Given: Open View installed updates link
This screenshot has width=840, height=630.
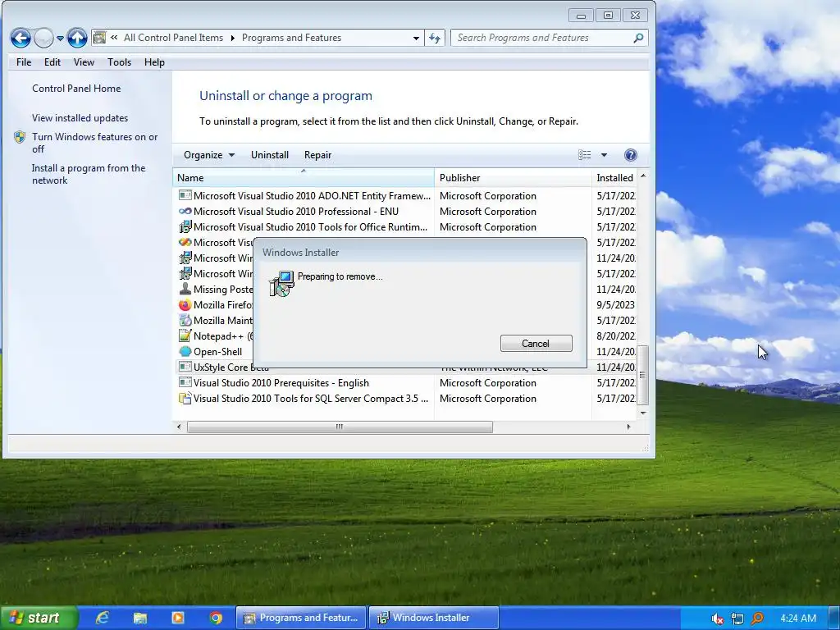Looking at the screenshot, I should pos(80,118).
